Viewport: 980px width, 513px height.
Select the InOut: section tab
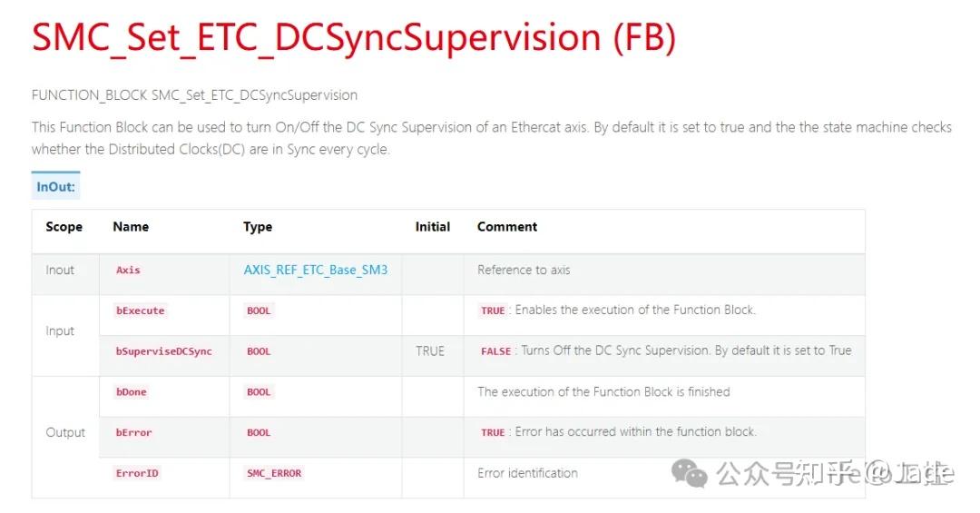(x=55, y=187)
